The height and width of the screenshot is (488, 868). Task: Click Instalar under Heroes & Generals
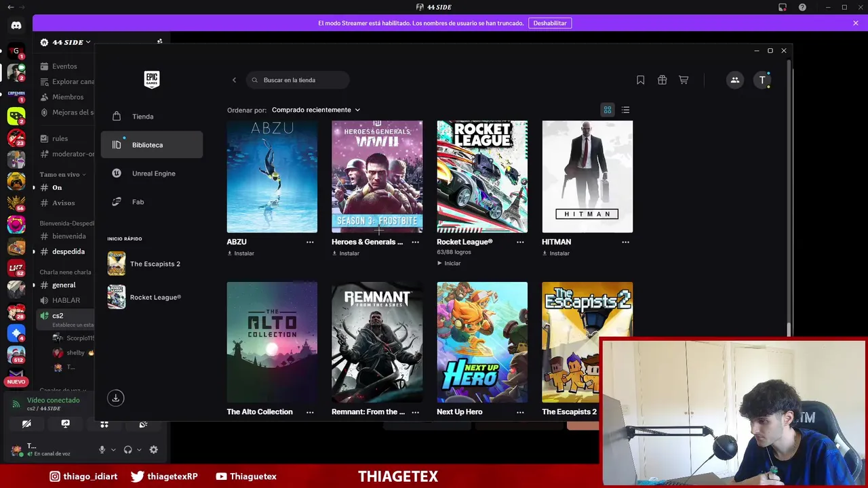coord(346,253)
